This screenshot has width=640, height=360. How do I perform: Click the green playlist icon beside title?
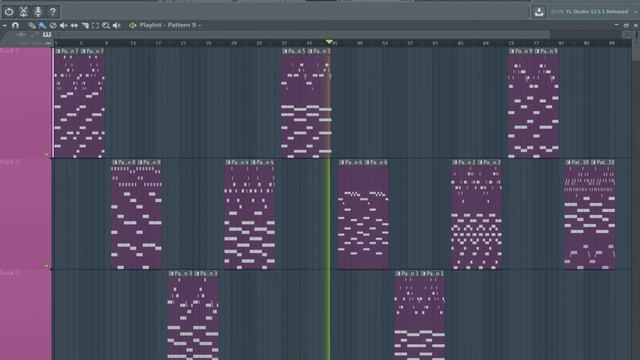pyautogui.click(x=133, y=25)
